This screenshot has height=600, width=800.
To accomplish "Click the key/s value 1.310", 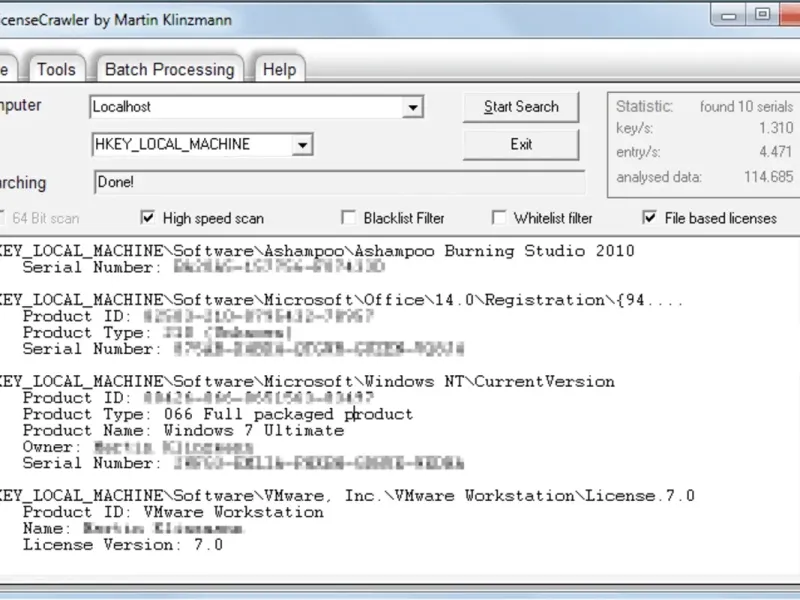I will coord(776,128).
